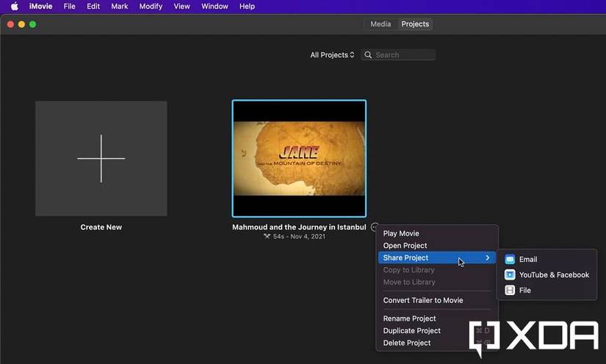This screenshot has height=364, width=606.
Task: Click the magnifier icon in search box
Action: pyautogui.click(x=368, y=55)
